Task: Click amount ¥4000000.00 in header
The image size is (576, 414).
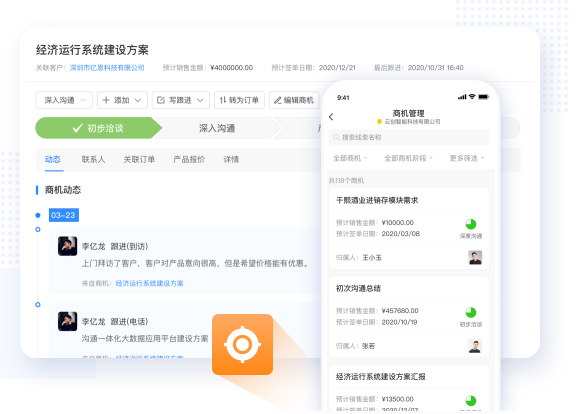Action: click(231, 68)
